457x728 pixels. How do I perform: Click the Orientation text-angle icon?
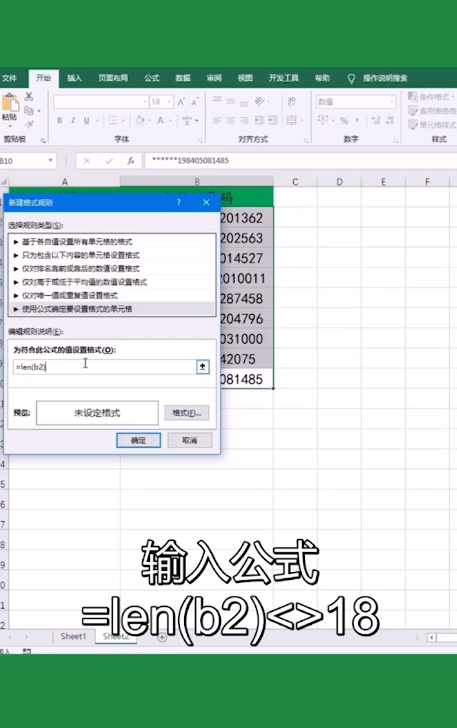coord(260,101)
